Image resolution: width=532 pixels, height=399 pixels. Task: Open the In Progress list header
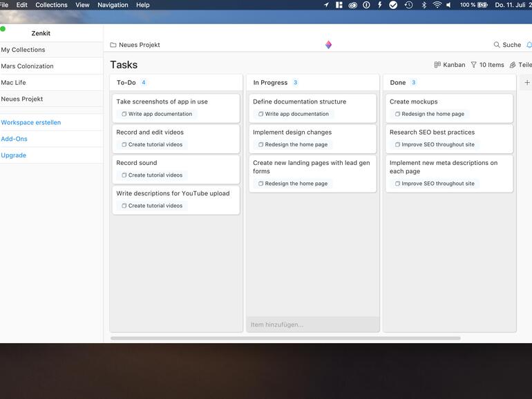click(313, 82)
